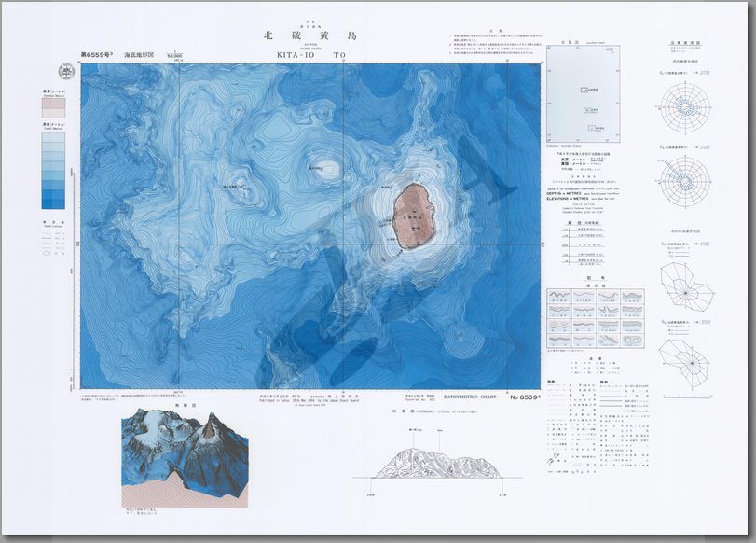Click the darkest blue depth swatch
Viewport: 756px width, 543px height.
click(52, 201)
